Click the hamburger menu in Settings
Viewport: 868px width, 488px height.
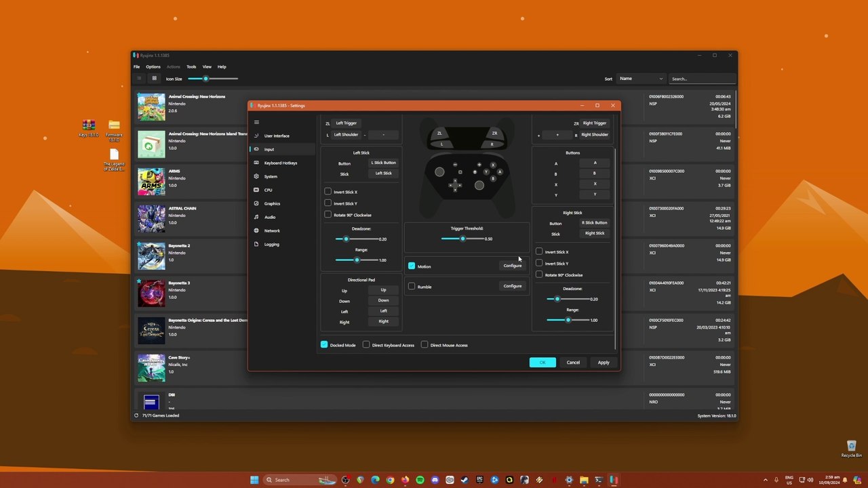(256, 123)
